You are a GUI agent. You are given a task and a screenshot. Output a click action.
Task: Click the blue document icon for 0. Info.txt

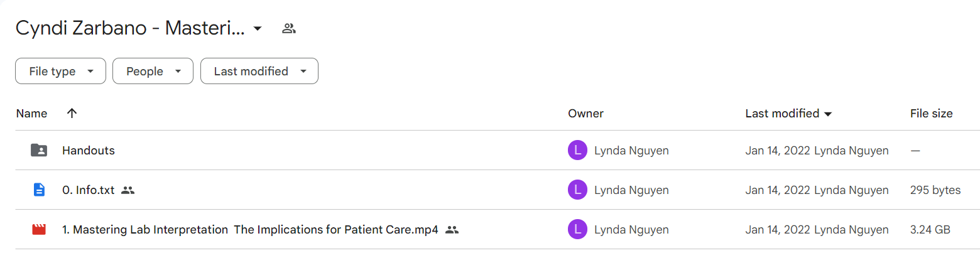coord(39,190)
